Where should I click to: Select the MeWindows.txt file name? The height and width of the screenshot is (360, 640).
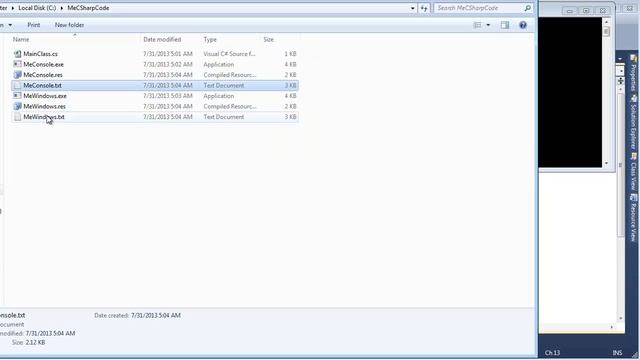44,117
